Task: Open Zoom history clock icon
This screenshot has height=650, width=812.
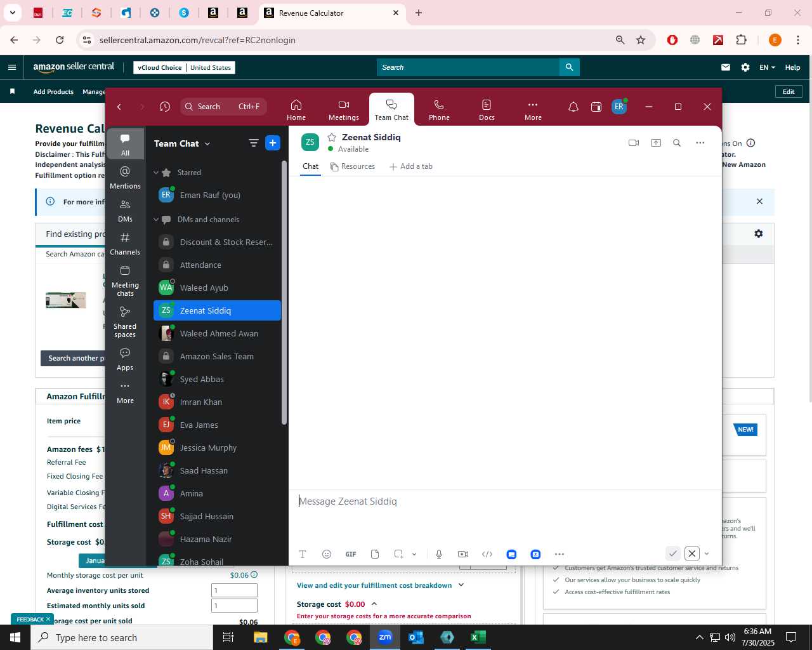Action: click(x=165, y=107)
